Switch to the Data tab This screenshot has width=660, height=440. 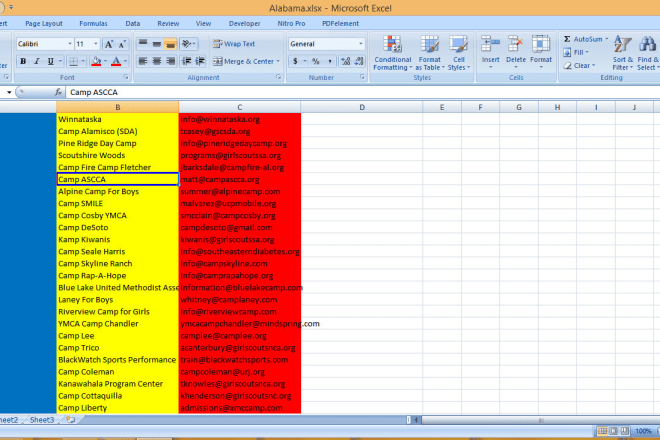[133, 24]
